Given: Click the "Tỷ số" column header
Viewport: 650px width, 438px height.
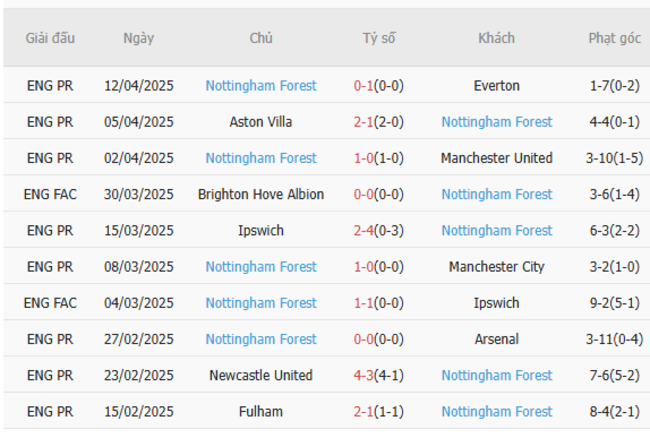Looking at the screenshot, I should coord(379,39).
